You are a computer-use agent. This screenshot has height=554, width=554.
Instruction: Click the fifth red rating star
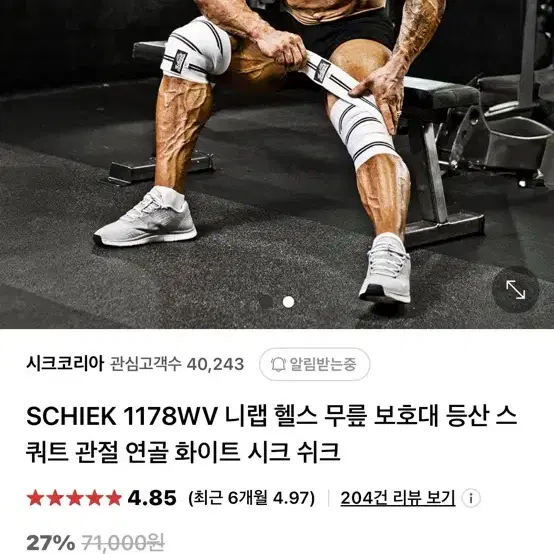114,498
